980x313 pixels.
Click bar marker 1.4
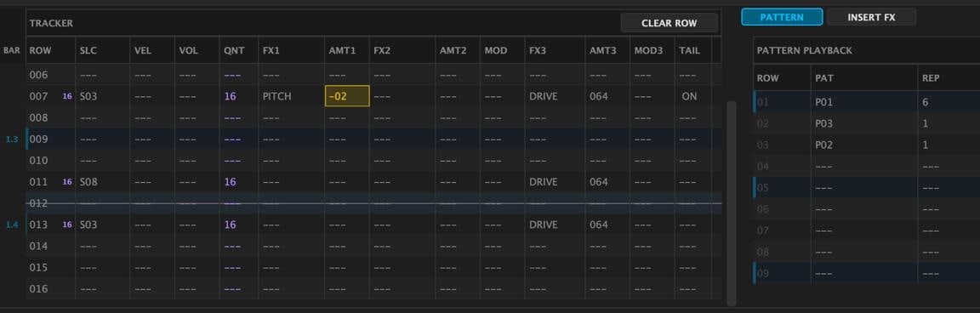click(x=12, y=225)
